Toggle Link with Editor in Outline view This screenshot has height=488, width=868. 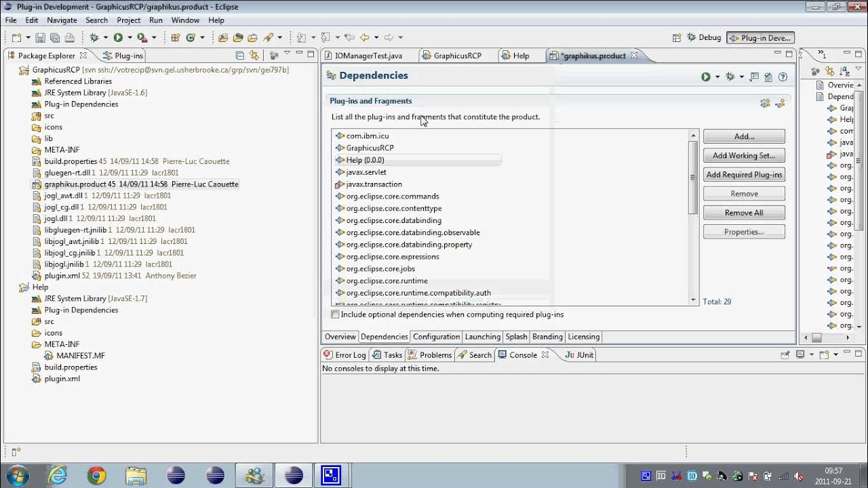830,70
